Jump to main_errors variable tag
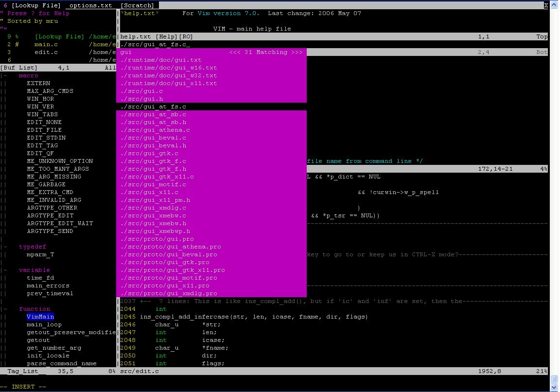This screenshot has height=392, width=560. tap(48, 285)
